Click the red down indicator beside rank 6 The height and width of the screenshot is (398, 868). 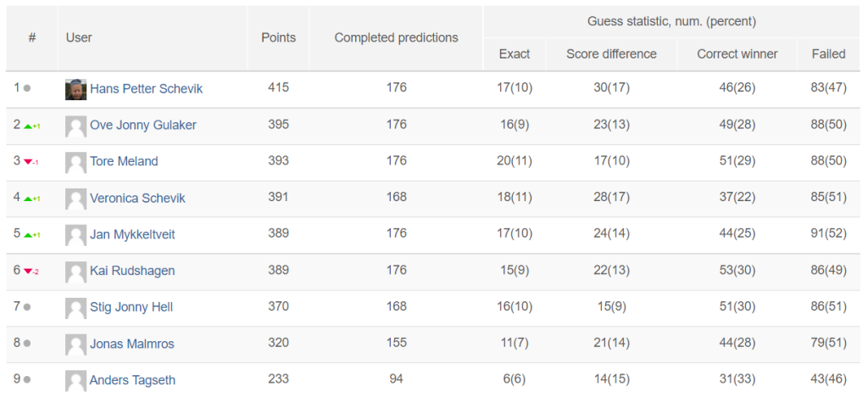28,272
